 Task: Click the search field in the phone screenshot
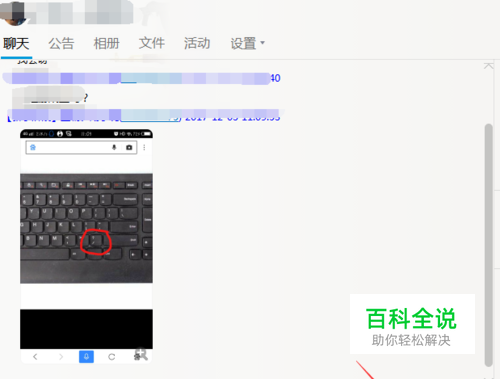[x=81, y=147]
